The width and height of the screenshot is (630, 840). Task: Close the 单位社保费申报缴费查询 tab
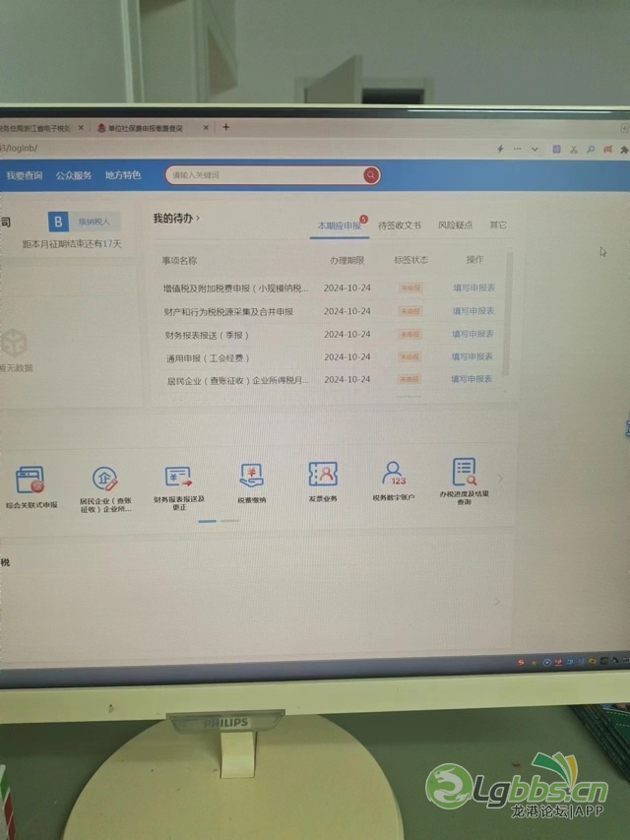pos(206,127)
